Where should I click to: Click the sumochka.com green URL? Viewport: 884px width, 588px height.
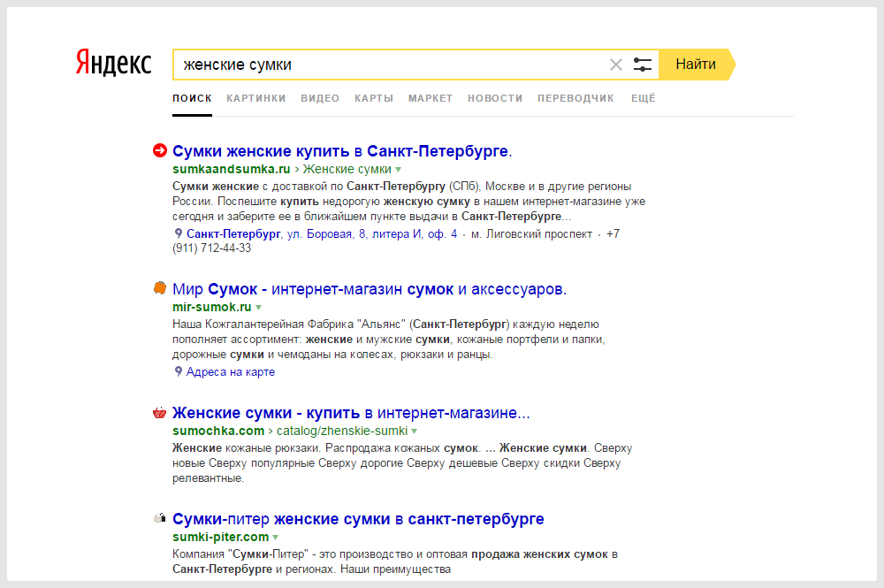click(218, 431)
